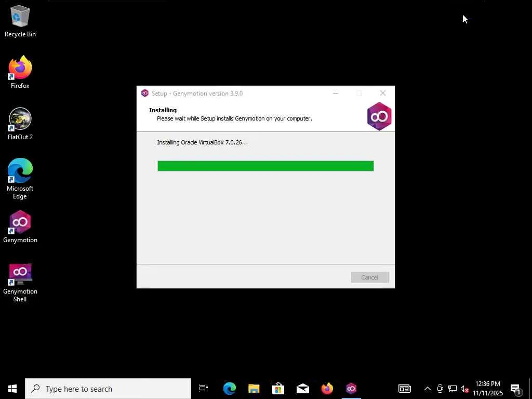Click the muted volume tray icon
This screenshot has height=399, width=532.
coord(464,389)
